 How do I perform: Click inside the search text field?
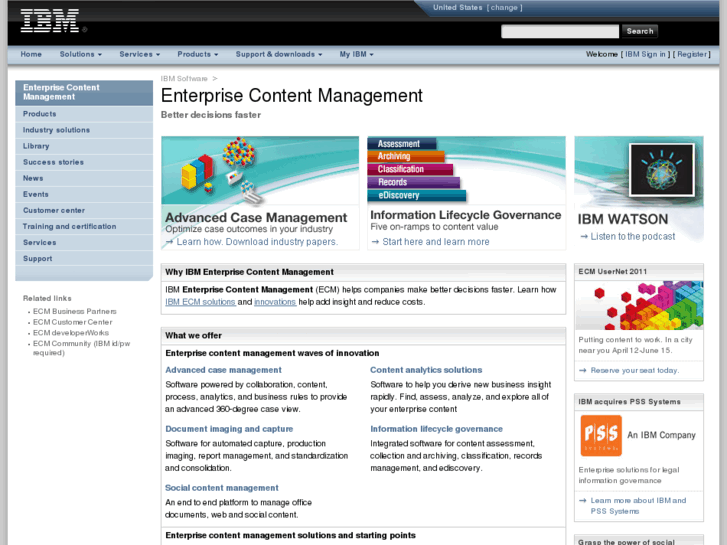pyautogui.click(x=560, y=31)
